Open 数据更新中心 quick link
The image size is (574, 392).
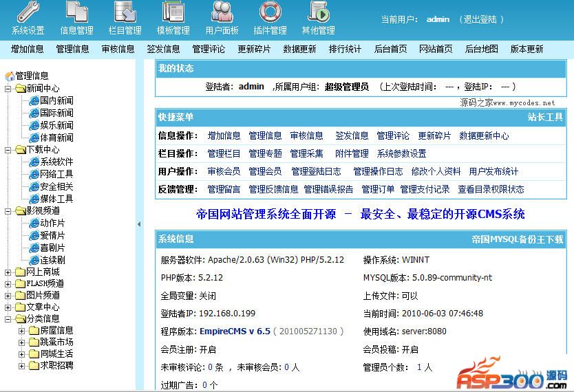484,135
